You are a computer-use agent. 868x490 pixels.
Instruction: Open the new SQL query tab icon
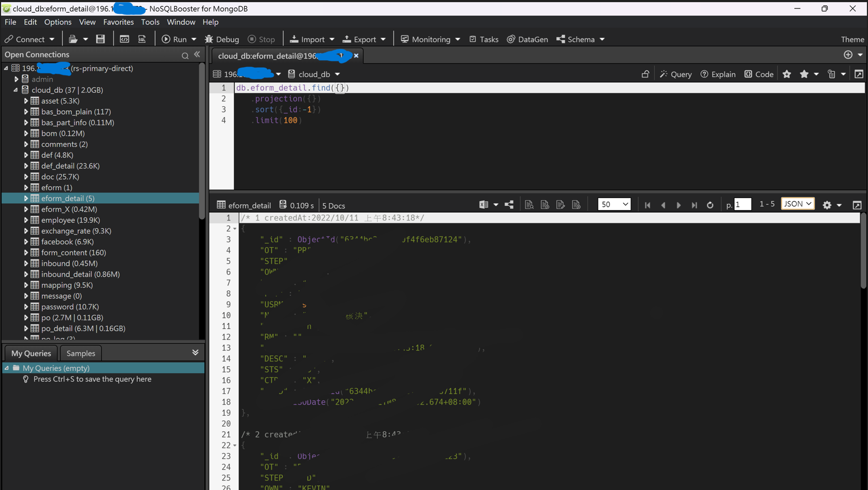[x=142, y=39]
